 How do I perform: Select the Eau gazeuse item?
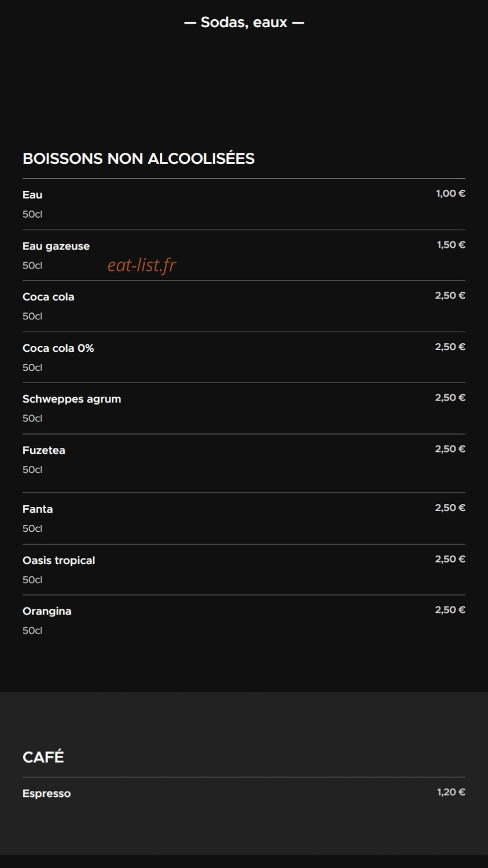pyautogui.click(x=244, y=255)
